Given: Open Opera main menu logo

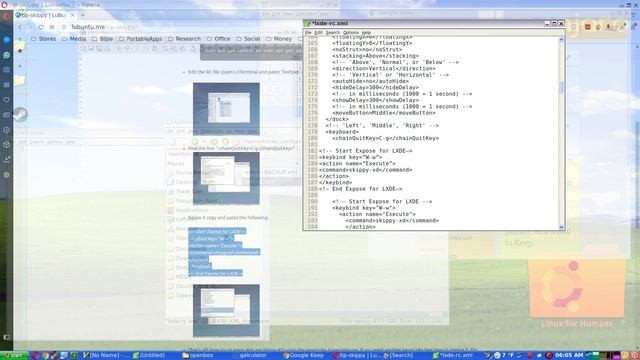Looking at the screenshot, I should 6,17.
